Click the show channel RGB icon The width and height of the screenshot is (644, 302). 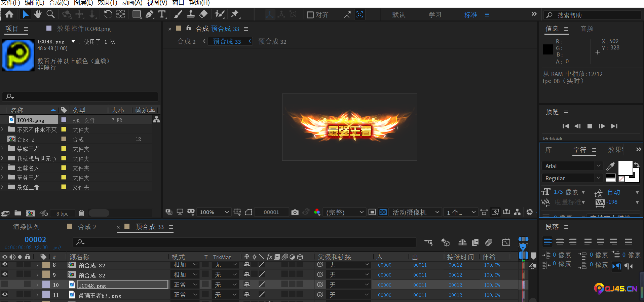click(317, 212)
